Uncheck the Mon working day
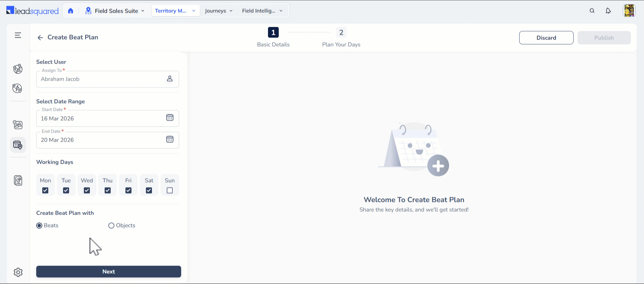This screenshot has height=284, width=644. (45, 190)
